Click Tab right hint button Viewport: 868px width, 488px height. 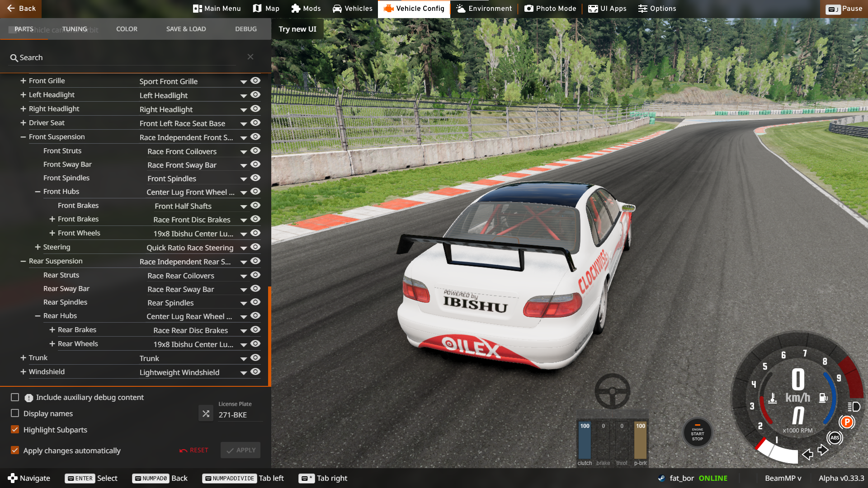tap(323, 478)
